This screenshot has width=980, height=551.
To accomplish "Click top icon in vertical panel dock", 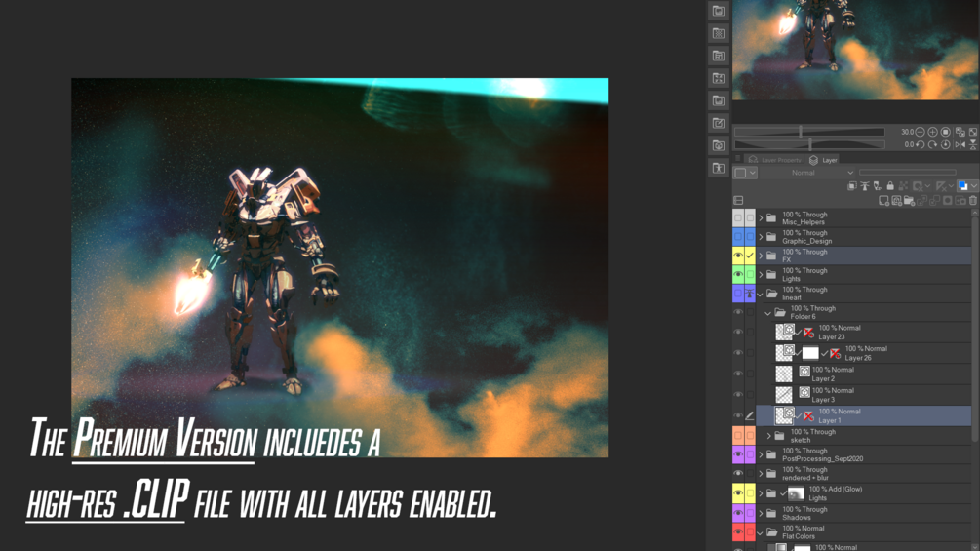I will pyautogui.click(x=719, y=11).
